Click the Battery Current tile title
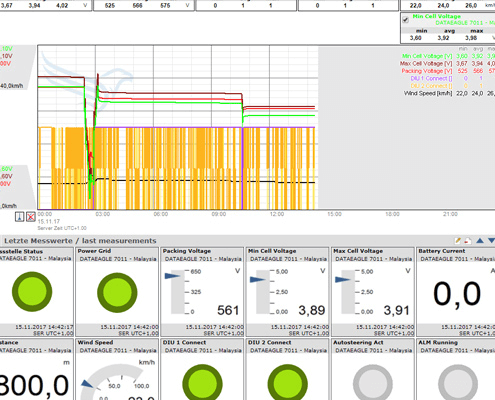Screen dimensions: 495x400 click(x=442, y=251)
